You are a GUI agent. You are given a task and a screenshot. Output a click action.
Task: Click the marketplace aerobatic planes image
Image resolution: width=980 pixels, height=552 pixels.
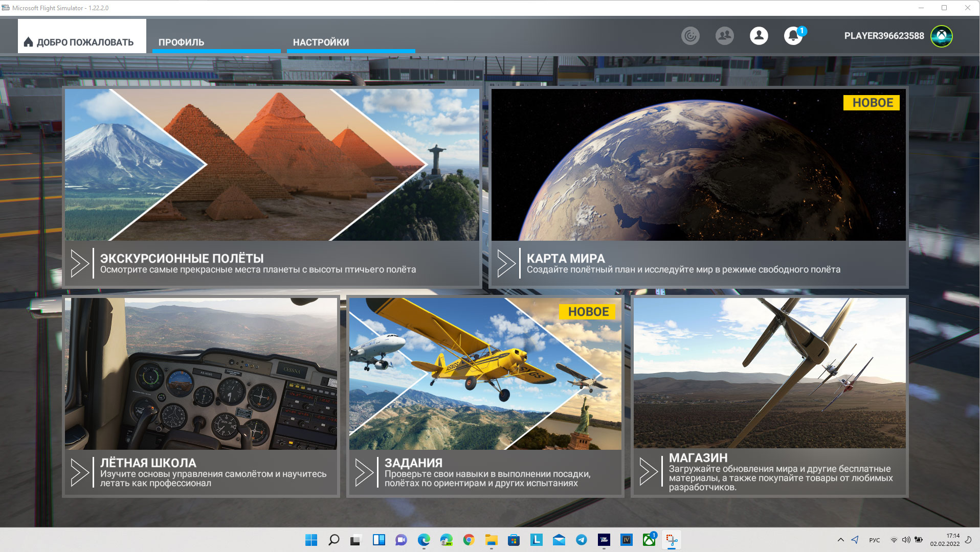(x=770, y=373)
